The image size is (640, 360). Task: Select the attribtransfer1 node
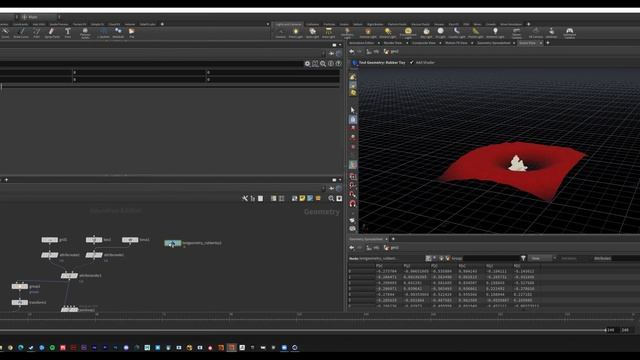[x=69, y=276]
